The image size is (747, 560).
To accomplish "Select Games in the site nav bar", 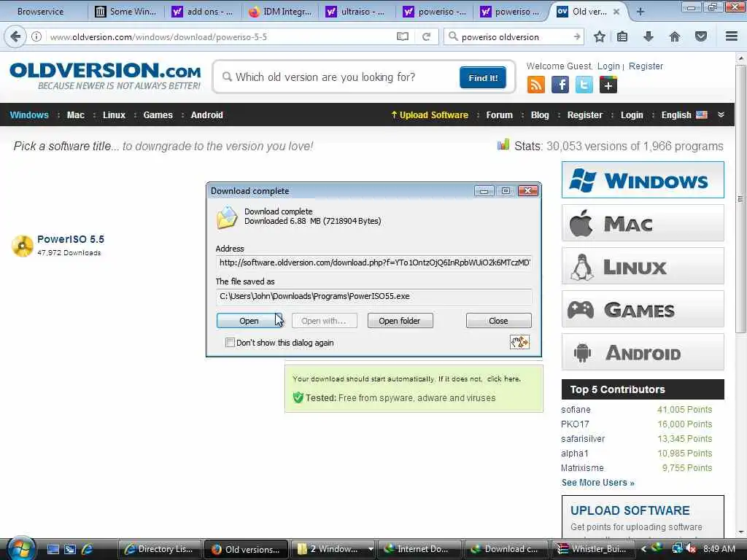I will 158,114.
